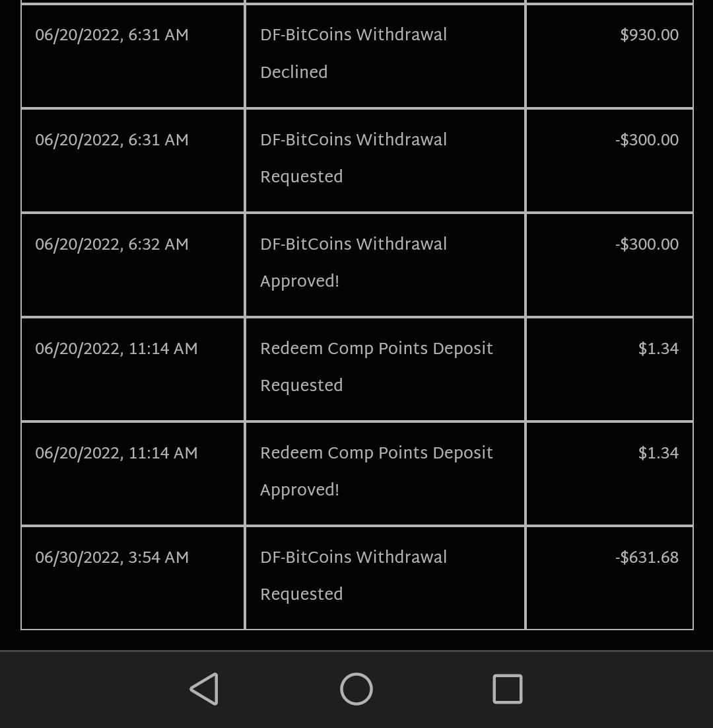Open recent apps with square icon
The width and height of the screenshot is (713, 728).
507,689
